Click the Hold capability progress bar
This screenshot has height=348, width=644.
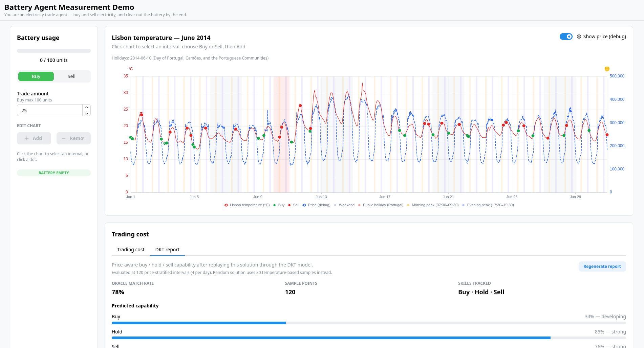click(369, 338)
